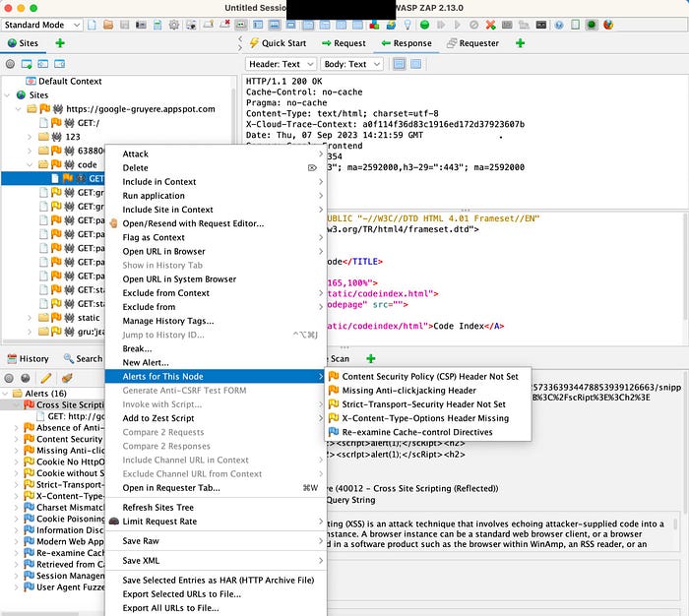Click the Default Context icon in the tree
The image size is (689, 616).
point(31,81)
